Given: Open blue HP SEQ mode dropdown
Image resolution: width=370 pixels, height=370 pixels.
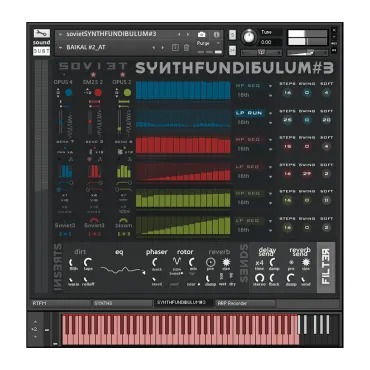Looking at the screenshot, I should click(x=270, y=86).
